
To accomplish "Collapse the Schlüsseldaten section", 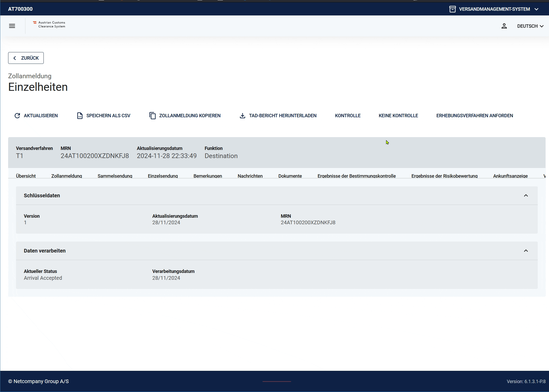I will pos(526,195).
